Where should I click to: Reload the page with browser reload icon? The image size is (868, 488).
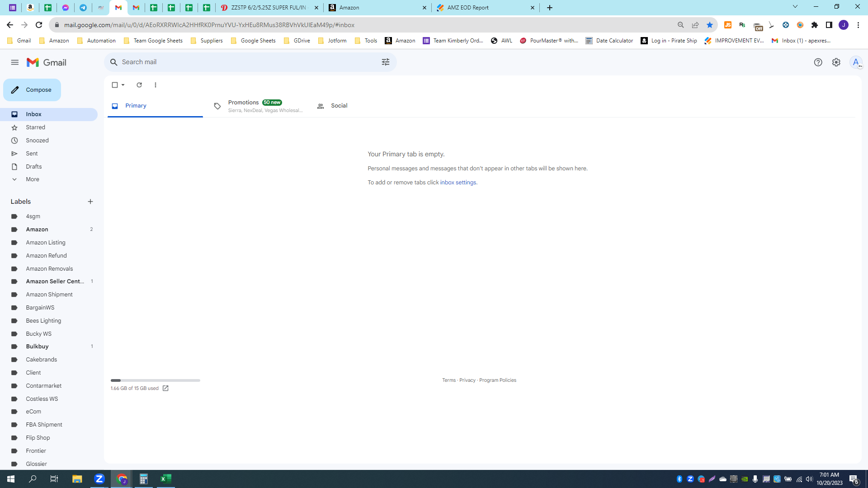pyautogui.click(x=39, y=25)
